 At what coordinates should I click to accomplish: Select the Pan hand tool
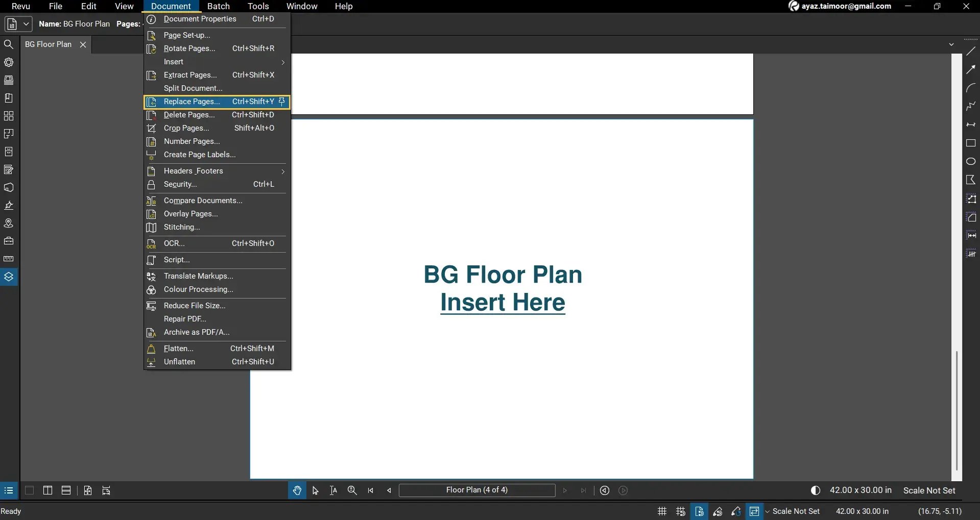[297, 490]
